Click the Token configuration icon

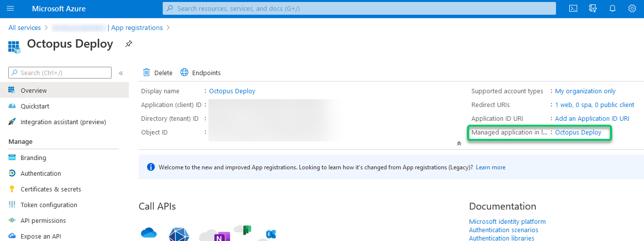click(x=12, y=205)
